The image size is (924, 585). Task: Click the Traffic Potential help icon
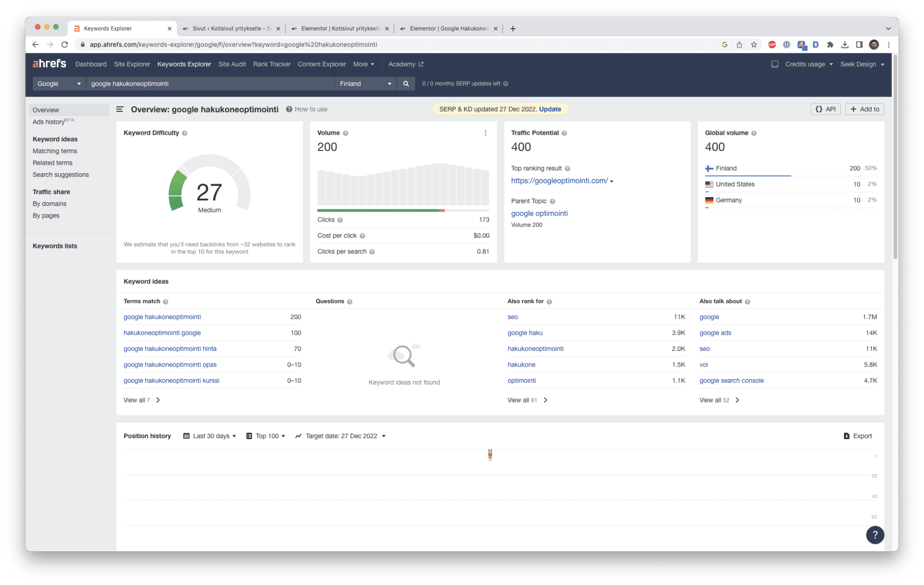(x=564, y=133)
